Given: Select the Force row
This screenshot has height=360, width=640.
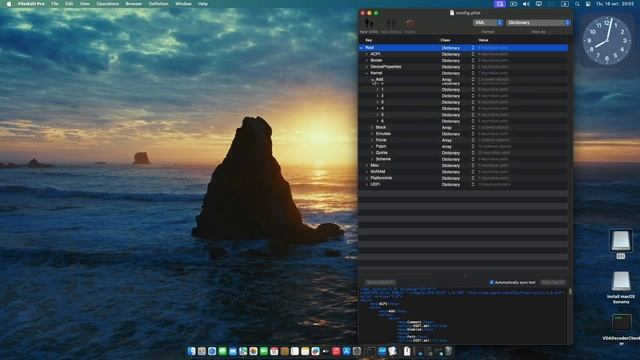Looking at the screenshot, I should coord(463,140).
